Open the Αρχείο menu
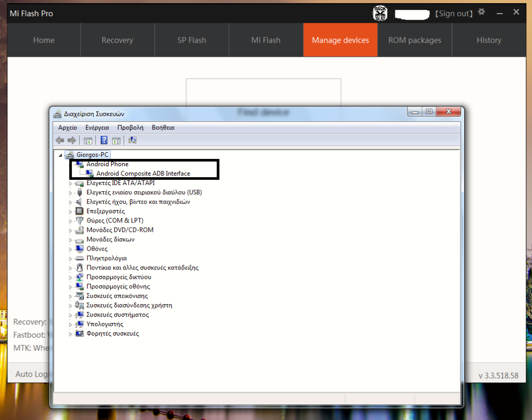 [x=67, y=127]
